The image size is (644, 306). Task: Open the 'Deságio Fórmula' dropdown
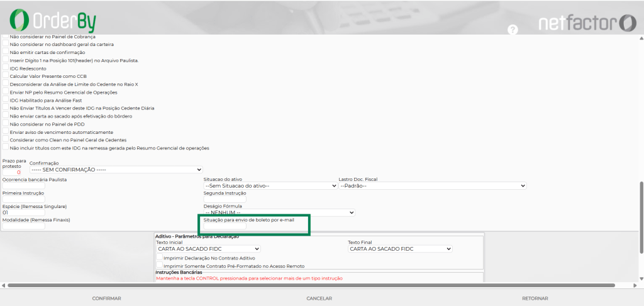coord(279,212)
